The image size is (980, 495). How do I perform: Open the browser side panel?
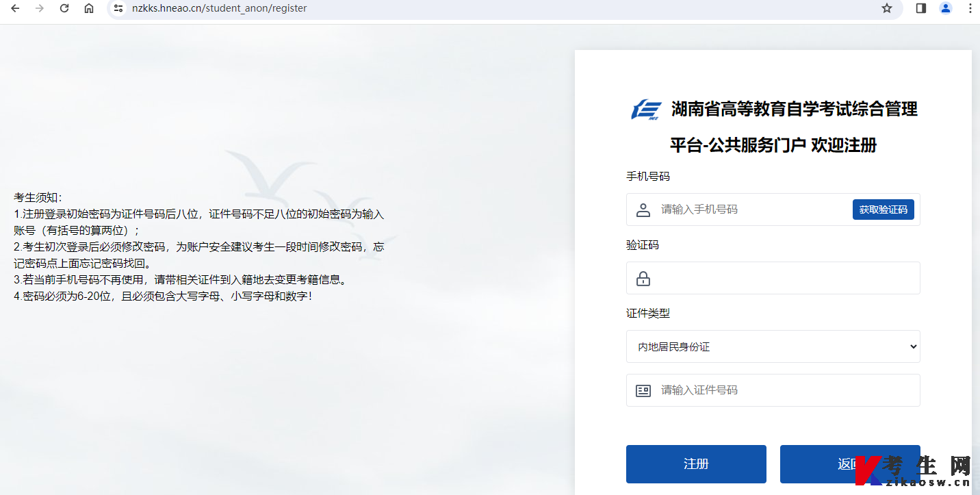click(920, 8)
